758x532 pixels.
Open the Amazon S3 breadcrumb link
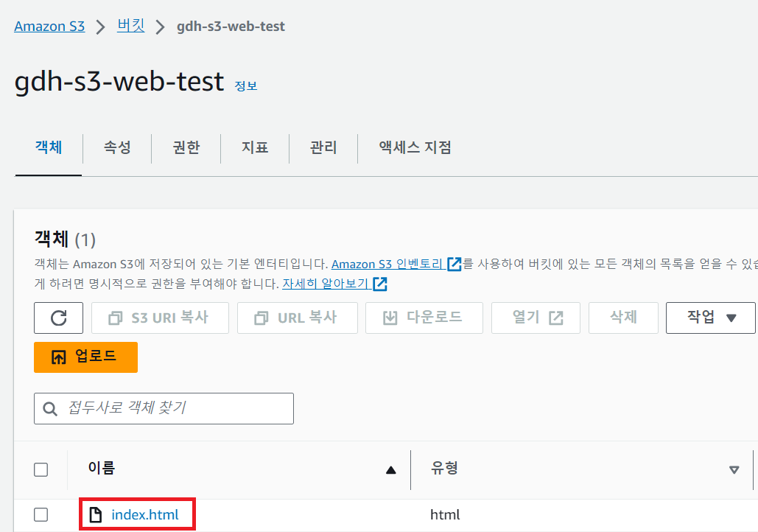[x=49, y=26]
